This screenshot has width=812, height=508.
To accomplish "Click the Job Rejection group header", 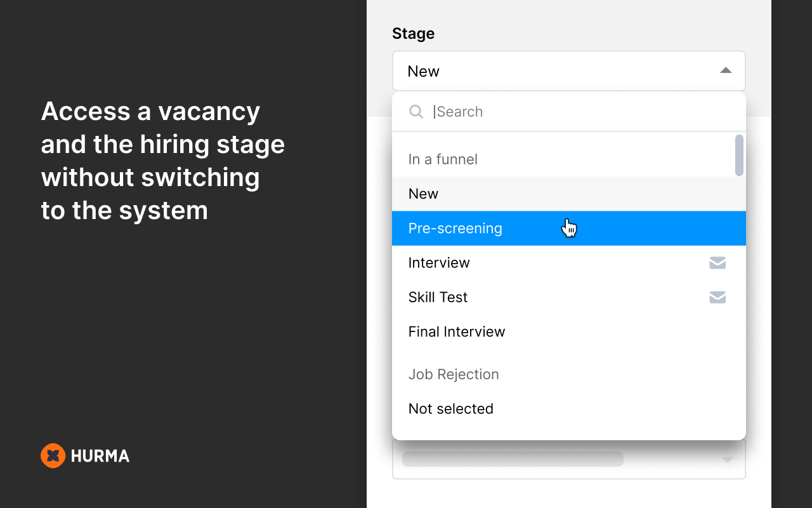I will pyautogui.click(x=454, y=375).
